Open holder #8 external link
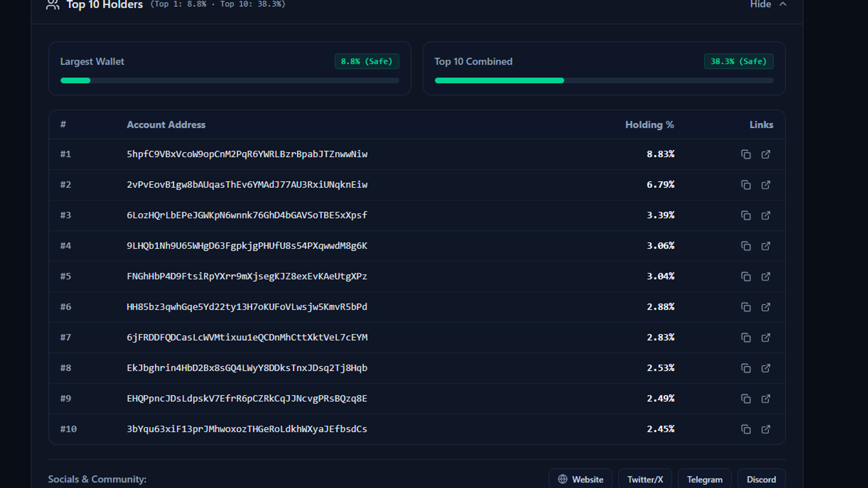 (766, 368)
